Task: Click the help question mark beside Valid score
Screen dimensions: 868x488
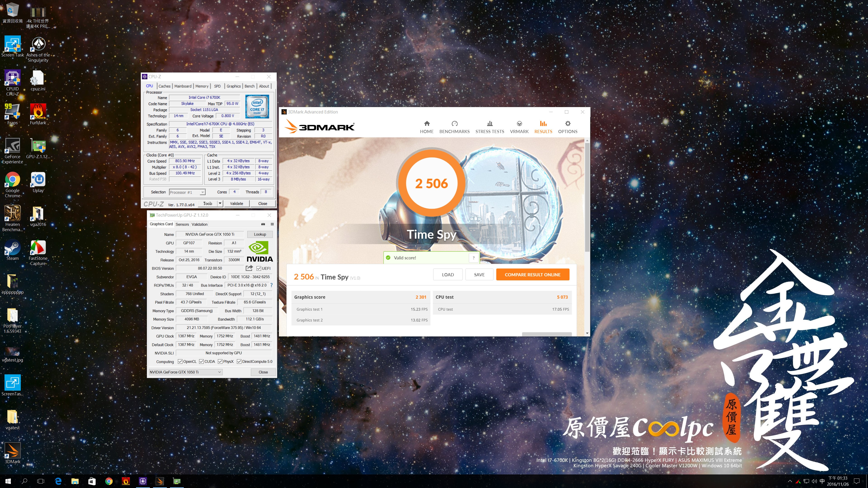Action: point(473,258)
